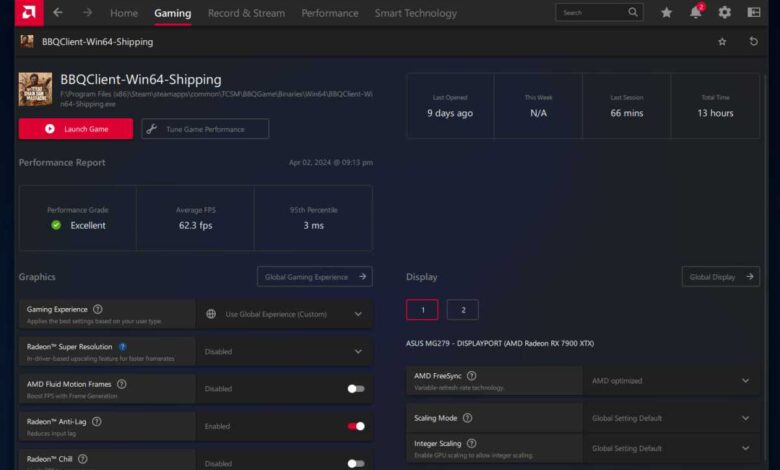Screen dimensions: 780x470
Task: Open Gaming Experience help icon
Action: [98, 309]
